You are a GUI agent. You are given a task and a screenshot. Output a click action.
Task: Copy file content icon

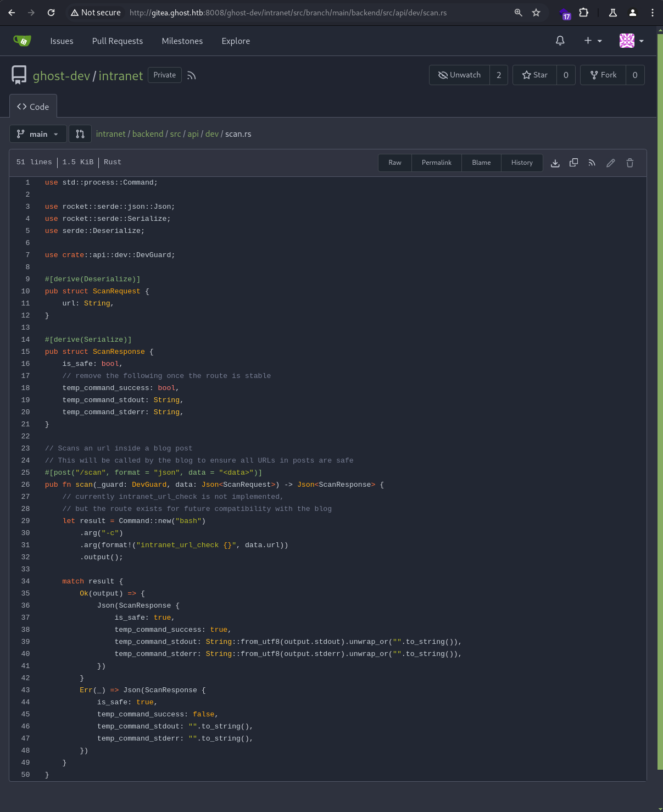pyautogui.click(x=573, y=163)
